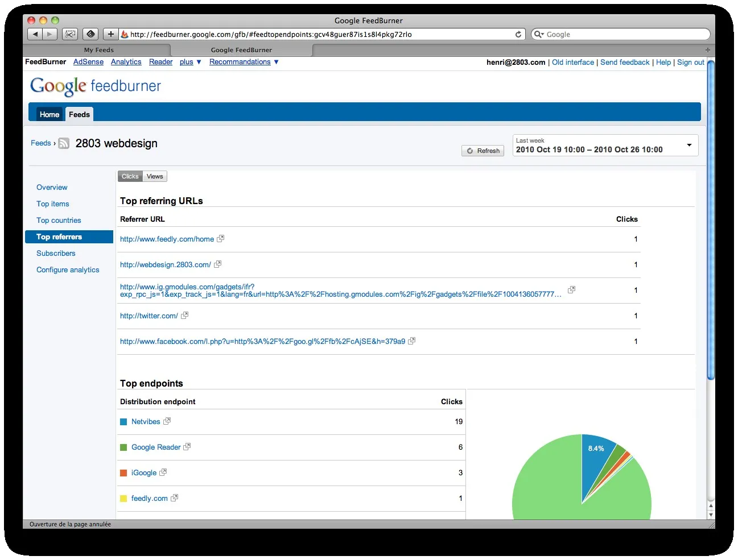
Task: Click the Send feedback link
Action: pos(625,63)
